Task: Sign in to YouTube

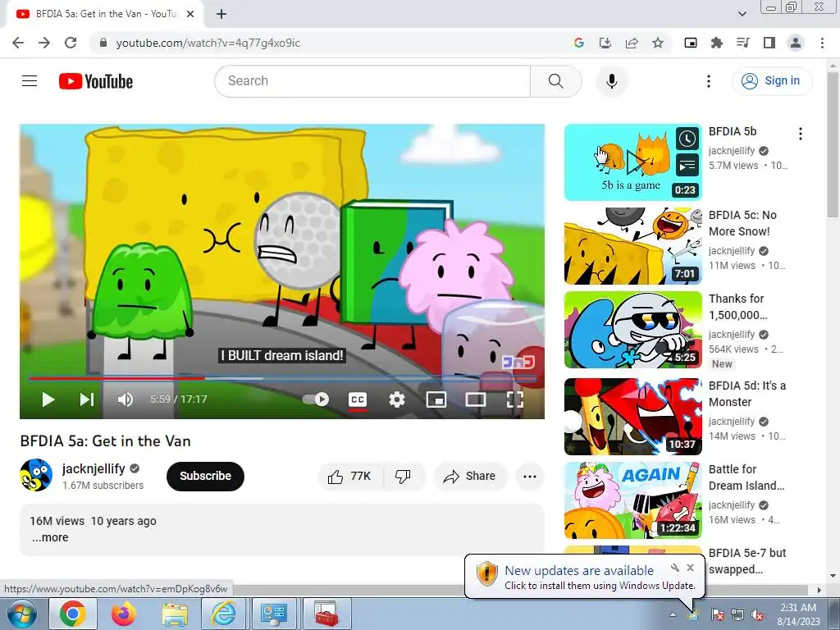Action: click(x=771, y=81)
